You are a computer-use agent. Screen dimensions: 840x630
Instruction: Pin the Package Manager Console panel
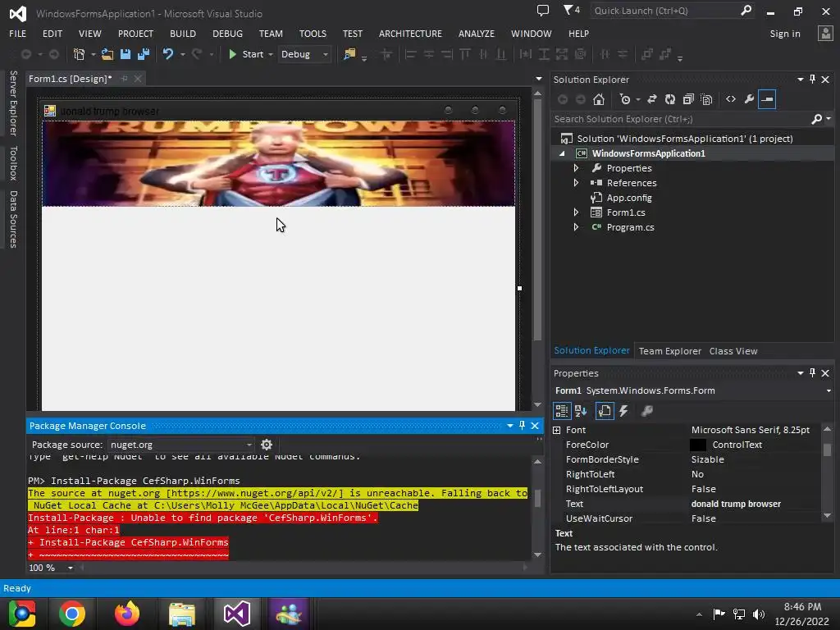coord(522,426)
